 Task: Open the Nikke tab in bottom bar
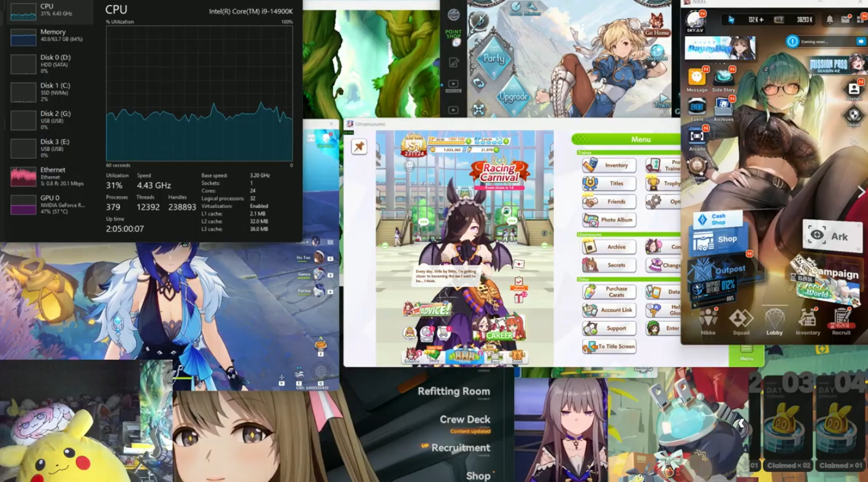[x=708, y=322]
